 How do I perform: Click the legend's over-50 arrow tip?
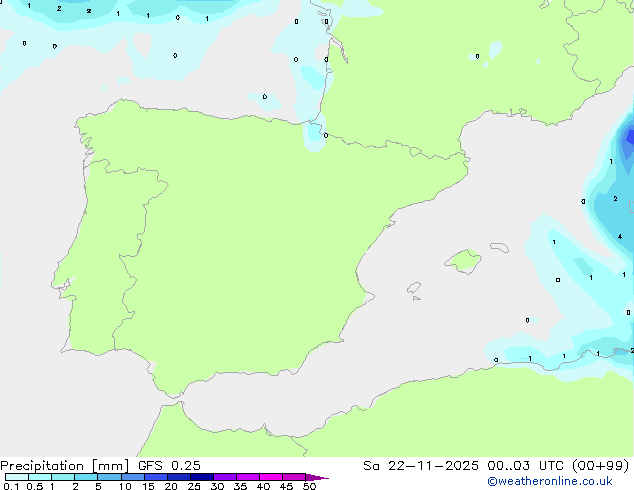coord(317,477)
